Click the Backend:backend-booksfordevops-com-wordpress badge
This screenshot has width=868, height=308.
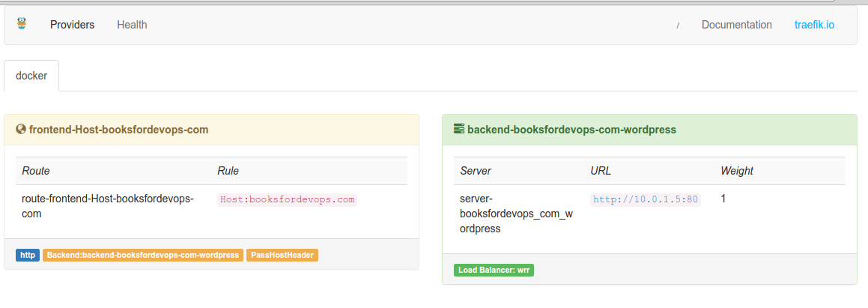[143, 255]
